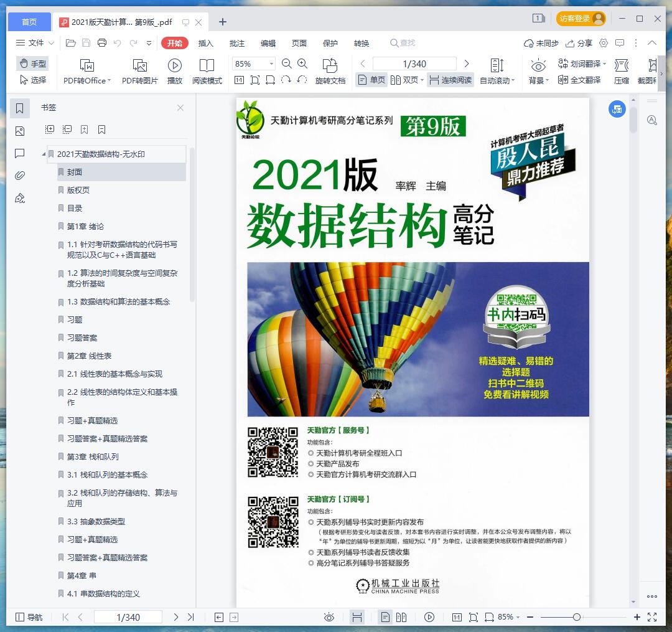Select bookmark 第2章 线性表
Screen dimensions: 672x632
pos(89,356)
